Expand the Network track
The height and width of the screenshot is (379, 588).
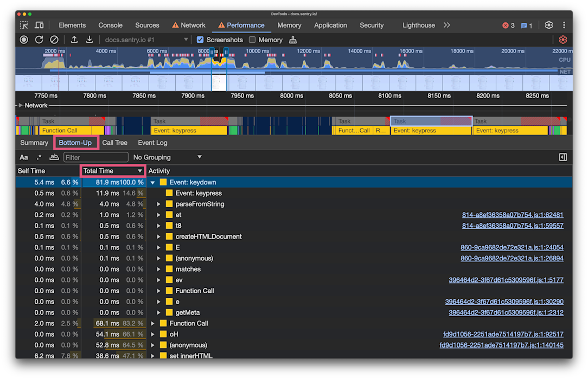tap(21, 105)
